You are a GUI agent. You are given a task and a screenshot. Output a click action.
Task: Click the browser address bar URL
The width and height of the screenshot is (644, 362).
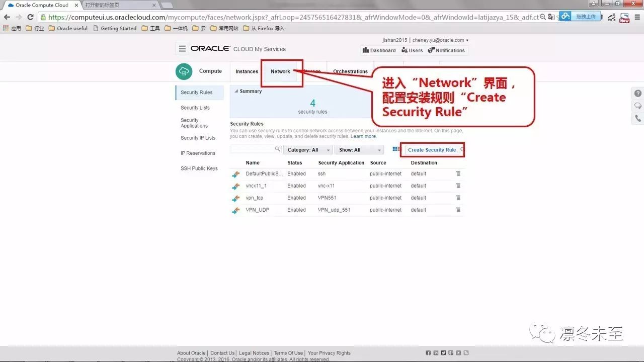point(294,17)
